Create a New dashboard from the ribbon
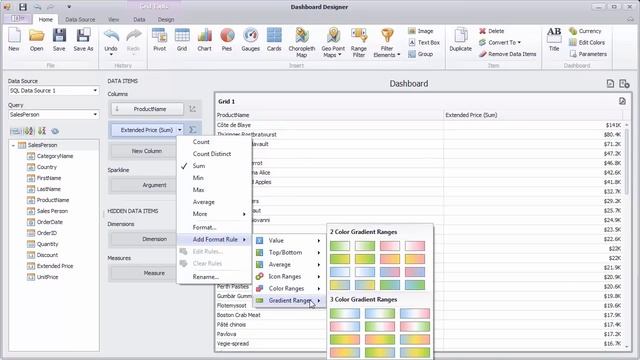 pyautogui.click(x=14, y=40)
